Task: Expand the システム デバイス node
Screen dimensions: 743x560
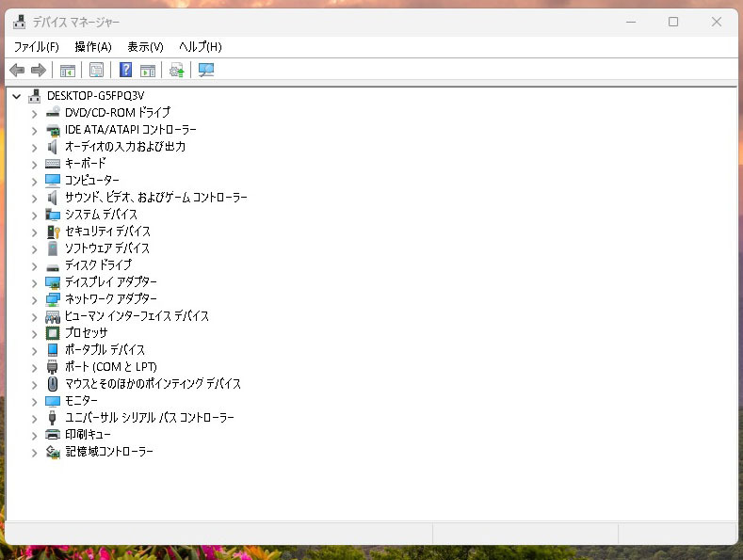Action: point(34,216)
